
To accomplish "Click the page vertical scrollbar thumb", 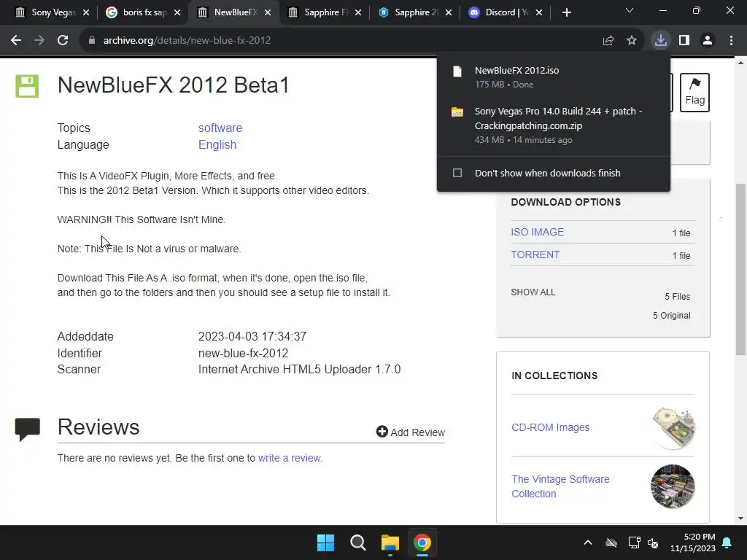I will 740,269.
